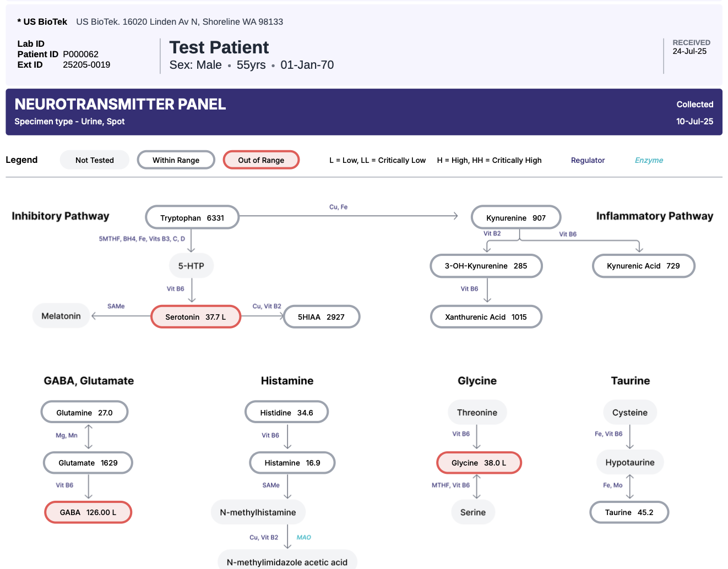
Task: Click the Out of Range legend pill
Action: click(261, 160)
